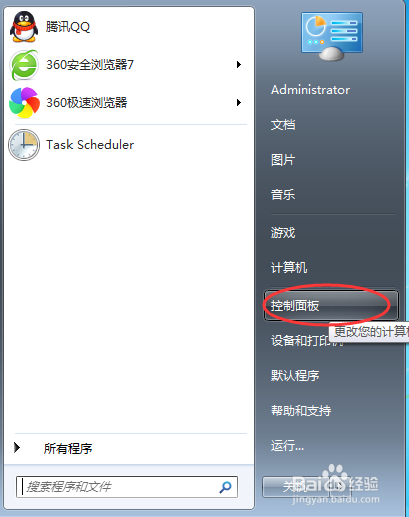The width and height of the screenshot is (409, 517).
Task: Expand the 360极速浏览器 submenu arrow
Action: [x=238, y=102]
